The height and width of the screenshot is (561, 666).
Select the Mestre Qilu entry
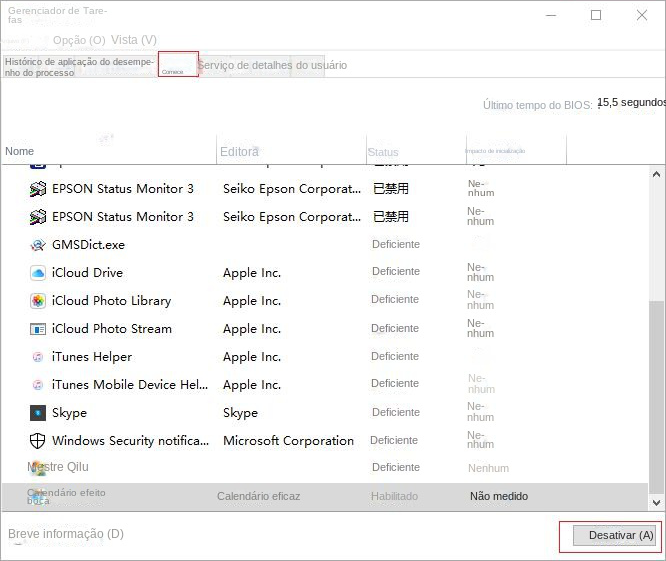click(58, 467)
